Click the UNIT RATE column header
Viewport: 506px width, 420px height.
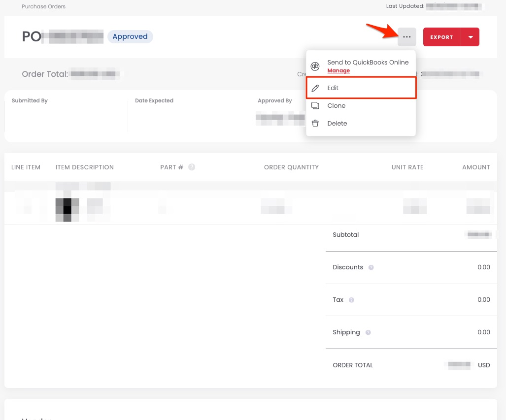[407, 167]
